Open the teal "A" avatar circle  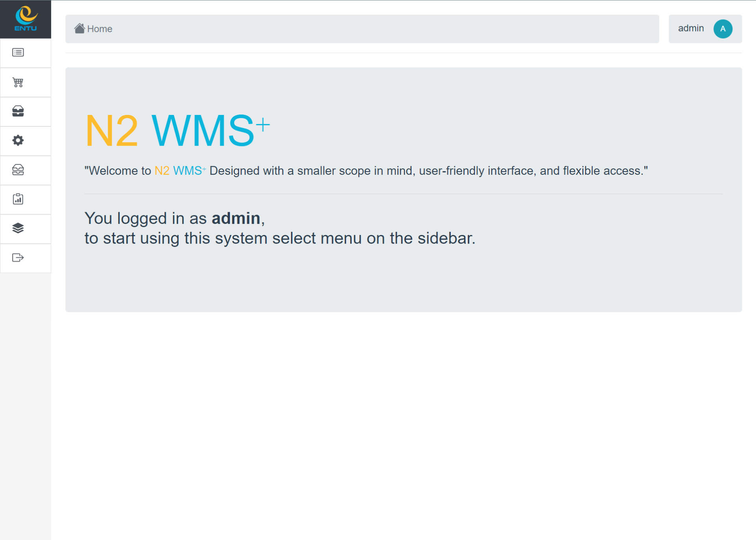pos(723,29)
